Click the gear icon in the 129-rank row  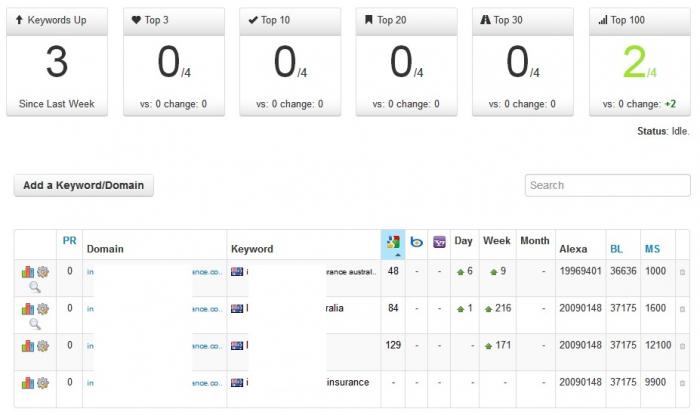point(43,346)
